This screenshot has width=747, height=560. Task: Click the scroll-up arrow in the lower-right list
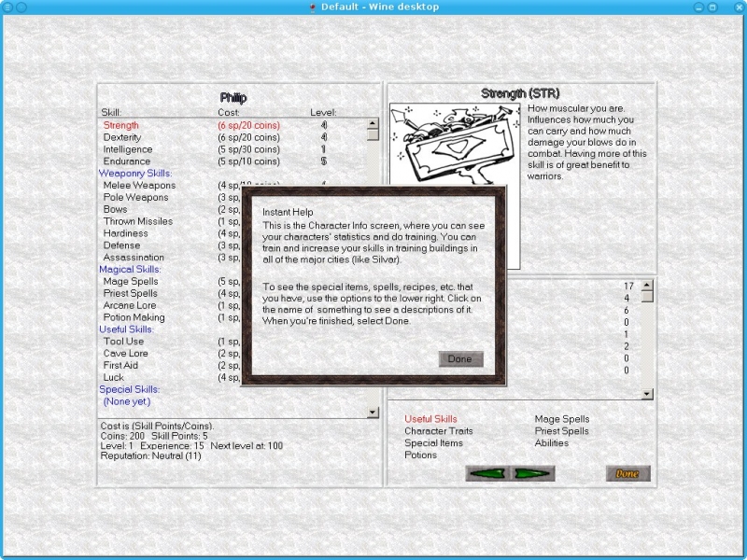pyautogui.click(x=647, y=285)
